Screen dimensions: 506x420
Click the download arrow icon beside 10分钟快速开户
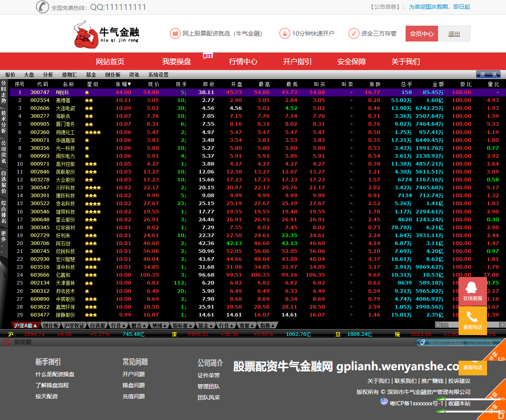pos(284,34)
